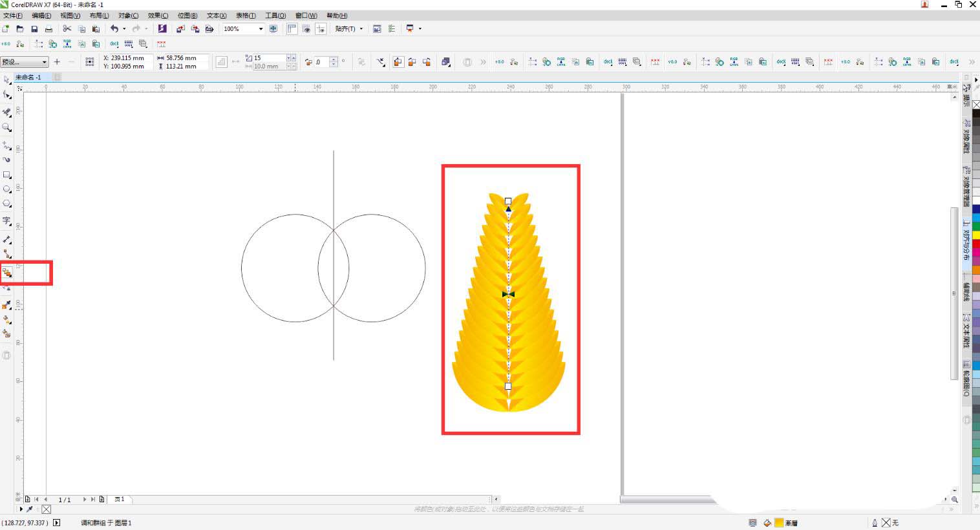The image size is (980, 530).
Task: Pick the red swatch in the color palette
Action: [975, 244]
